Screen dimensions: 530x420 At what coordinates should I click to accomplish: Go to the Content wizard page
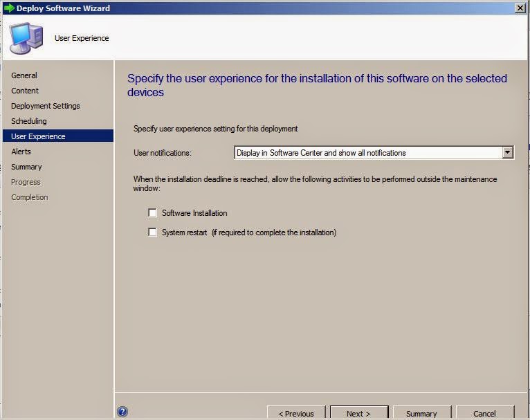pyautogui.click(x=25, y=91)
